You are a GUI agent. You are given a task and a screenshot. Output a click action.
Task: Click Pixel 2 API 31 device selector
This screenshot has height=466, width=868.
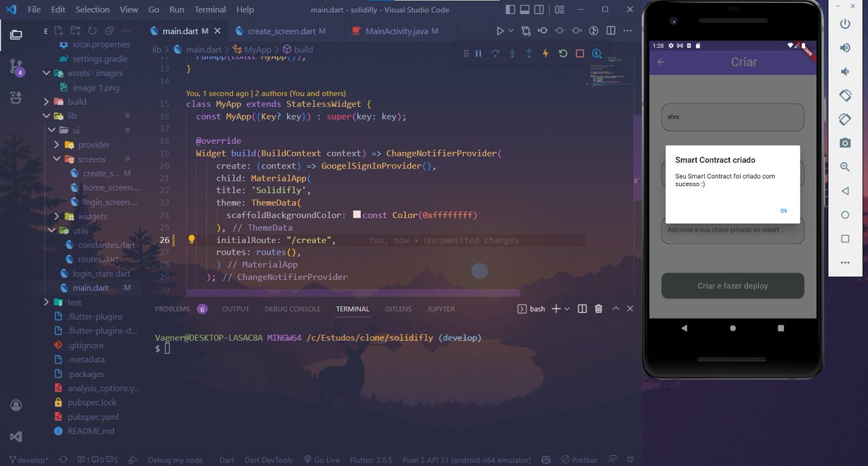[x=467, y=459]
